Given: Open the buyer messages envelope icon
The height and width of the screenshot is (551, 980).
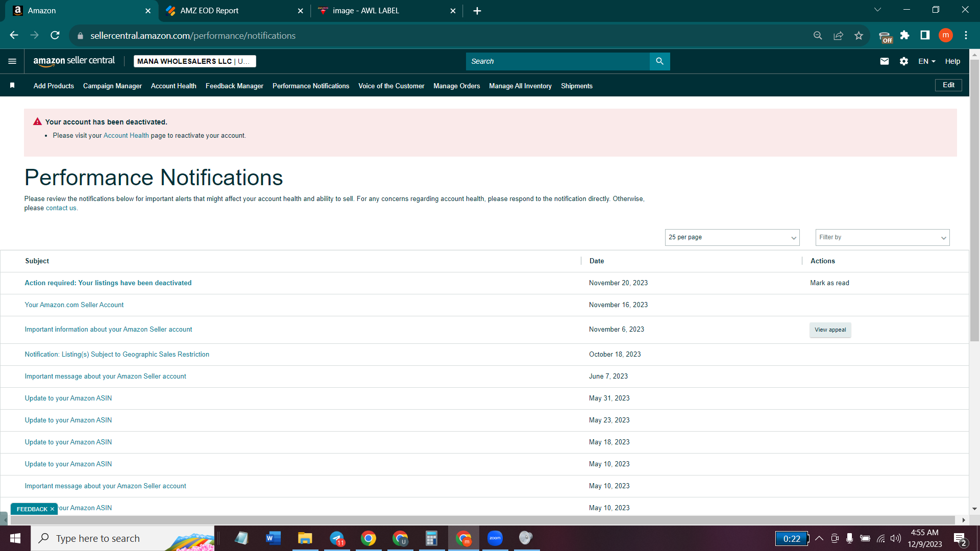Looking at the screenshot, I should pyautogui.click(x=885, y=61).
